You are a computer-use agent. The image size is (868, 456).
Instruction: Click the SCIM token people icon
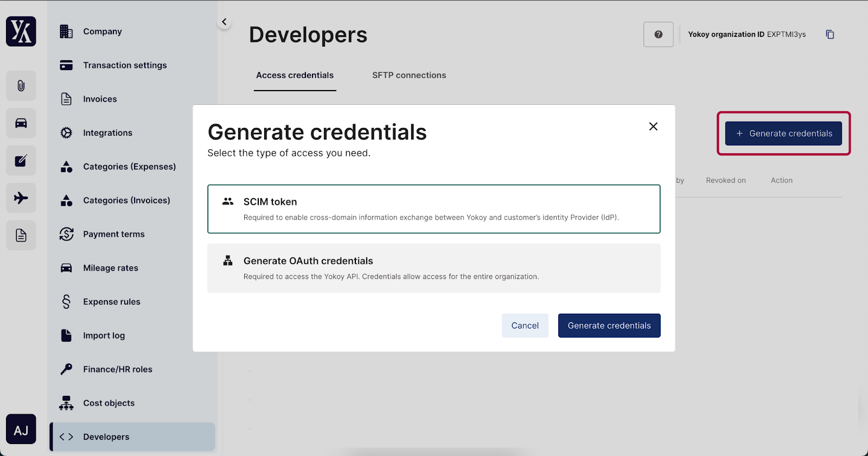(x=228, y=201)
